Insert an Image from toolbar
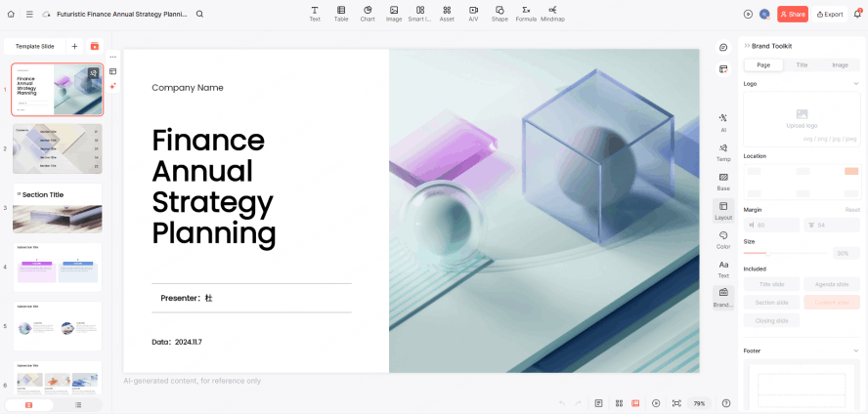Screen dimensions: 868x414 point(394,14)
